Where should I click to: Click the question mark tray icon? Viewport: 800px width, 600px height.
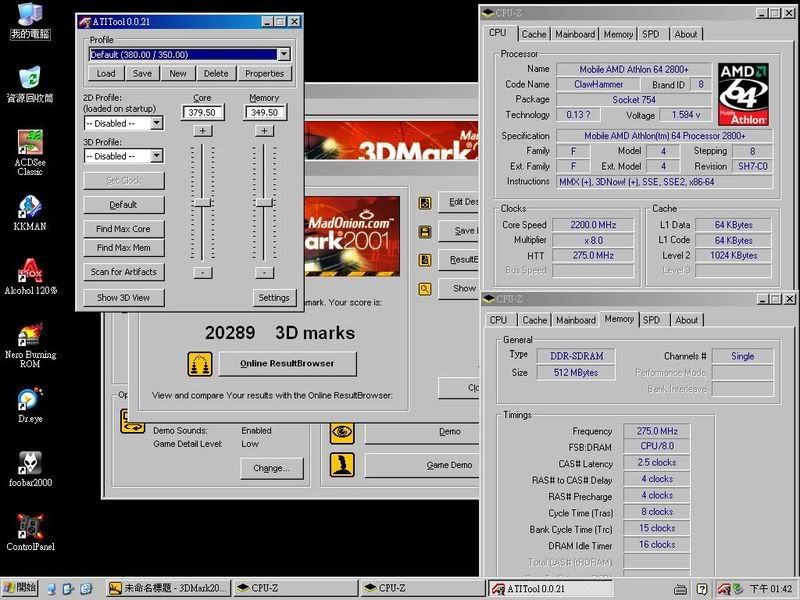click(x=703, y=589)
